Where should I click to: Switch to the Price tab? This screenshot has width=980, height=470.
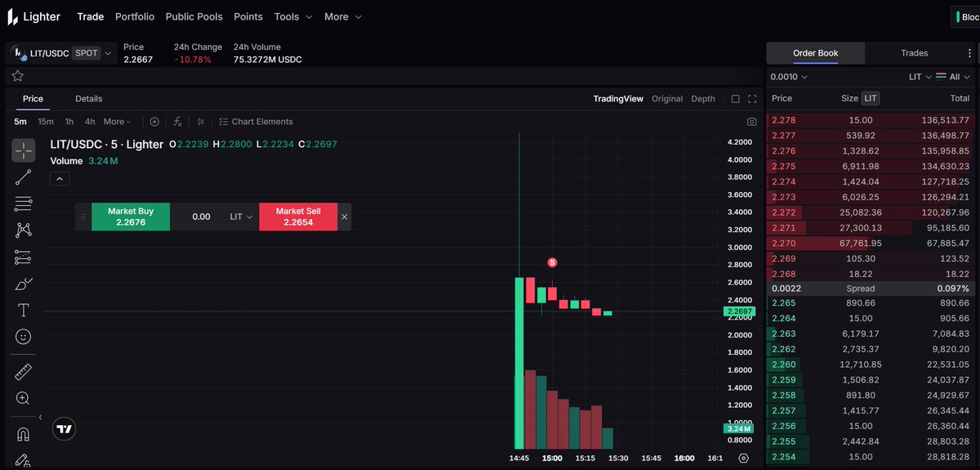tap(33, 99)
